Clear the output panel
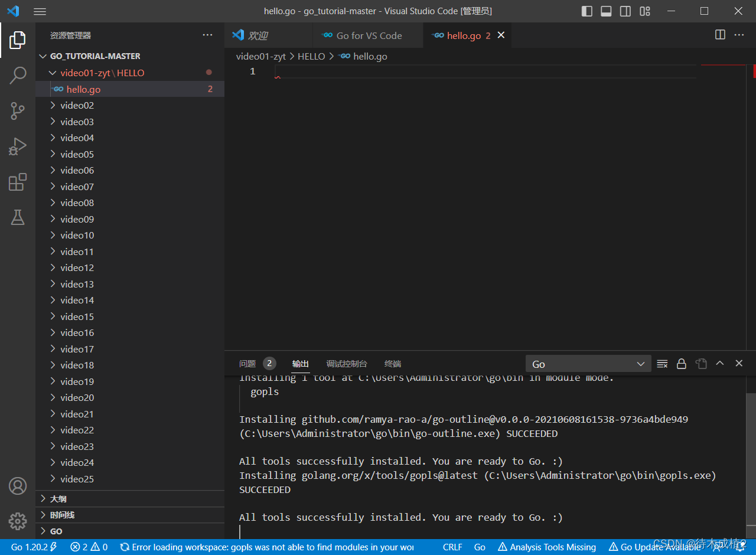Viewport: 756px width, 555px height. [662, 364]
